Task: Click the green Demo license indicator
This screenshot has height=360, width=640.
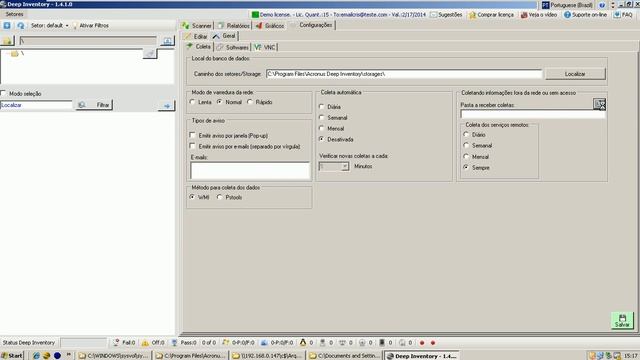Action: coord(256,15)
